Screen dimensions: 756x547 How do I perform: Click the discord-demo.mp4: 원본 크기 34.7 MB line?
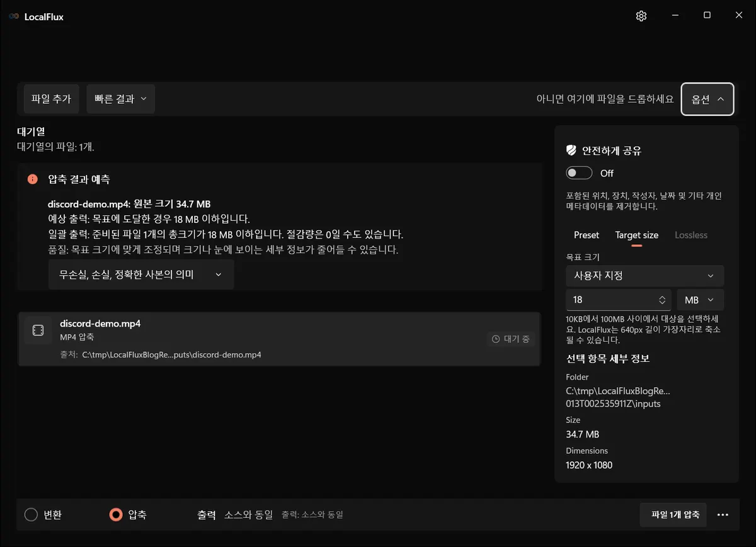129,205
